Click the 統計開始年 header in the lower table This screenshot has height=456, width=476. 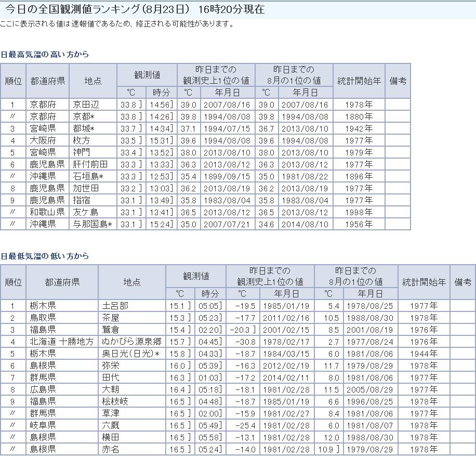click(424, 282)
